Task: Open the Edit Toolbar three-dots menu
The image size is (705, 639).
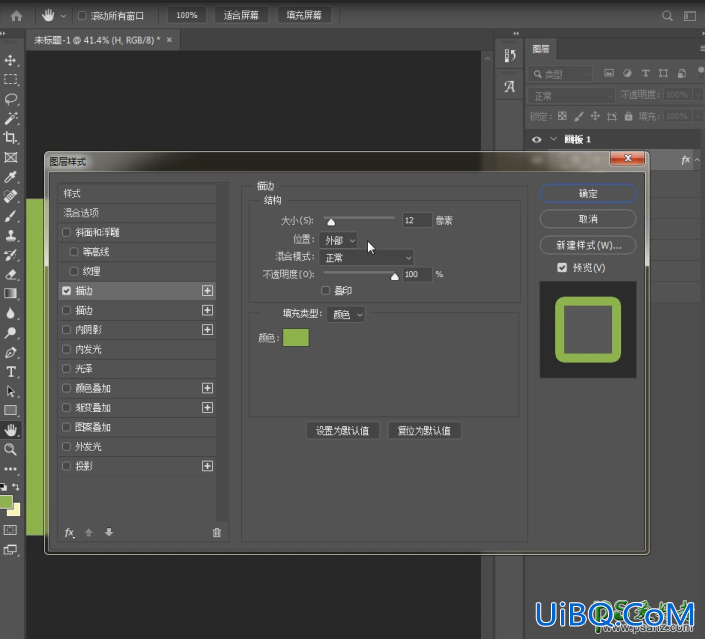Action: (x=10, y=469)
